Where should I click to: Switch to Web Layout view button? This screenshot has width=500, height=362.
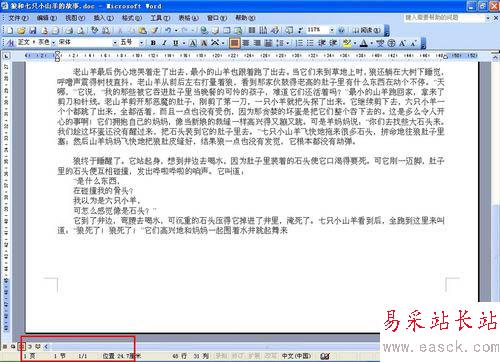tap(13, 347)
